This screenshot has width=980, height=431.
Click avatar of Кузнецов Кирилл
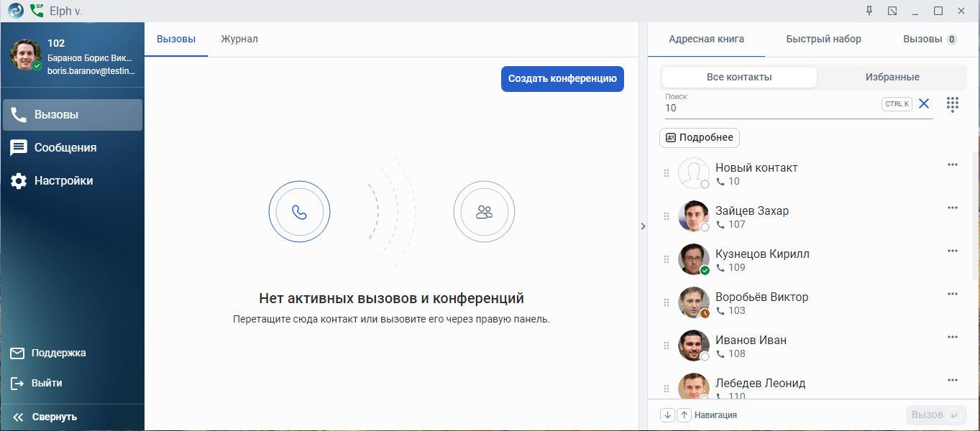(694, 259)
